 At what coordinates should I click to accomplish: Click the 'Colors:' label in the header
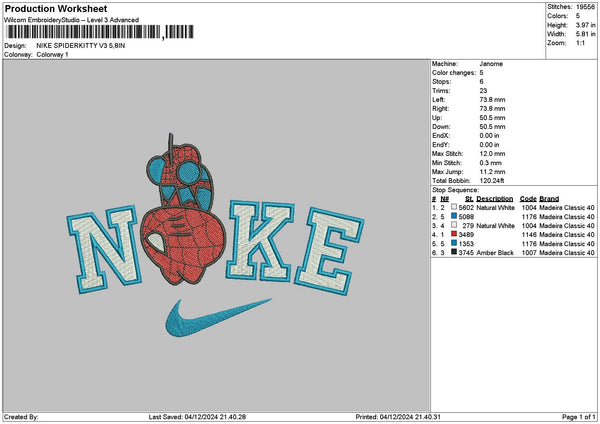point(558,16)
